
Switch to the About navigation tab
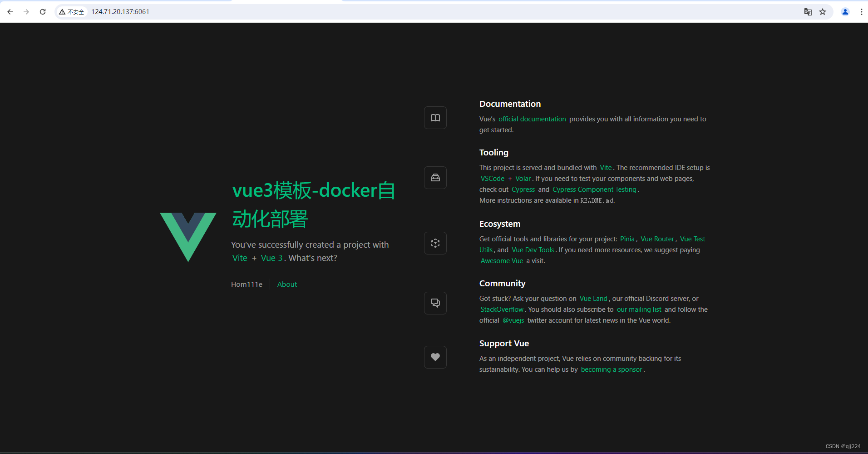(x=287, y=284)
